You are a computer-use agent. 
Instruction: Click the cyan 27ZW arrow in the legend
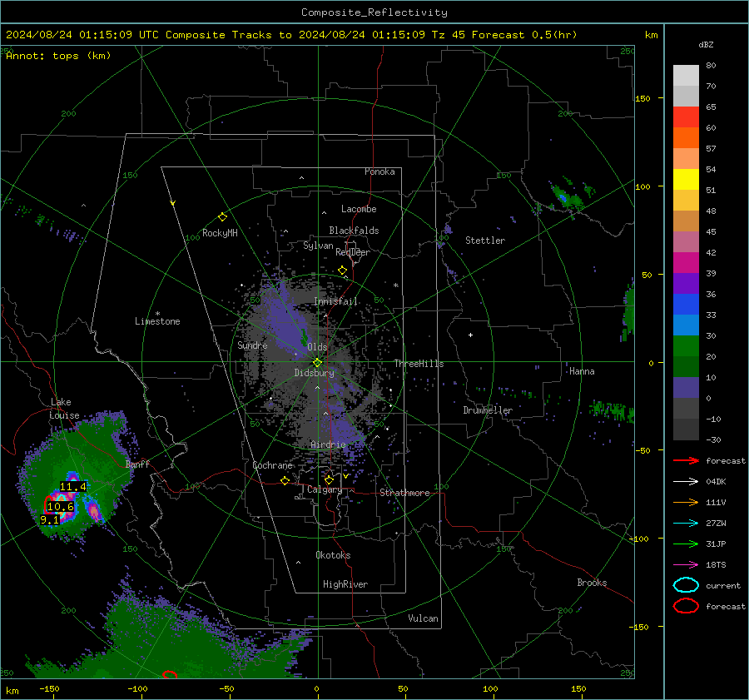point(686,524)
